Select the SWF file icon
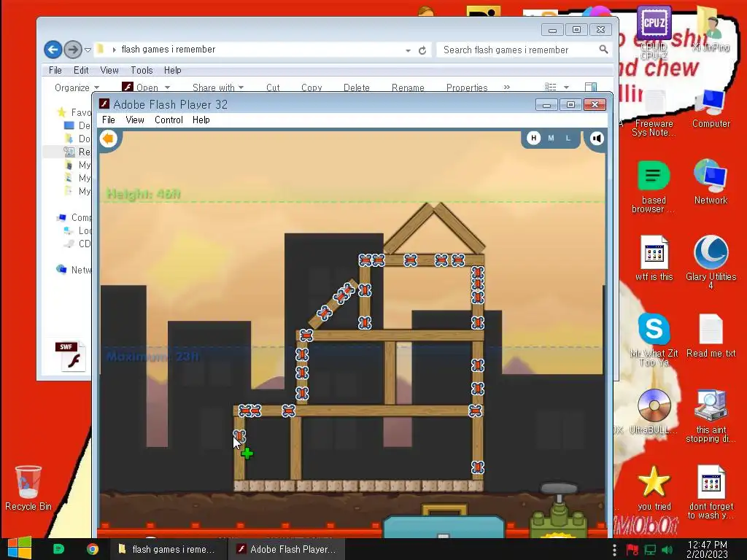 tap(71, 357)
